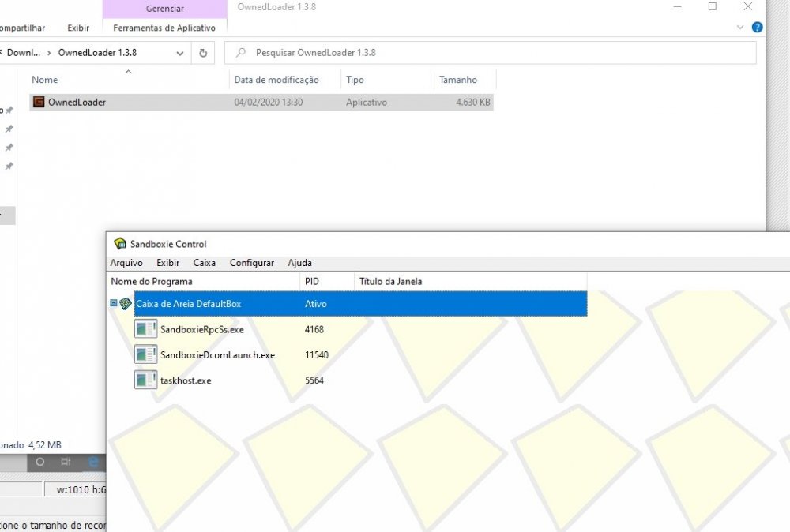
Task: Open Task View from the taskbar
Action: click(x=66, y=462)
